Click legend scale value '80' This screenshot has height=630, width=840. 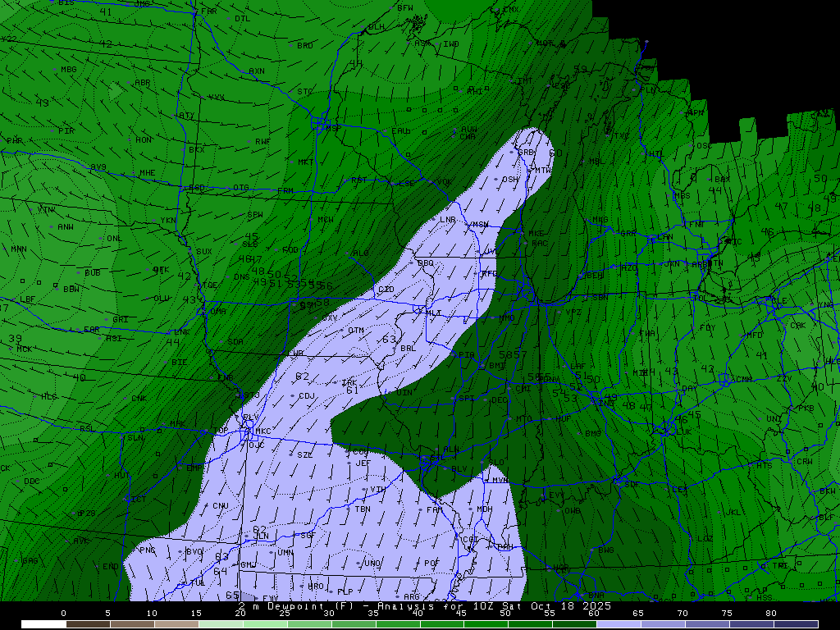(x=771, y=614)
